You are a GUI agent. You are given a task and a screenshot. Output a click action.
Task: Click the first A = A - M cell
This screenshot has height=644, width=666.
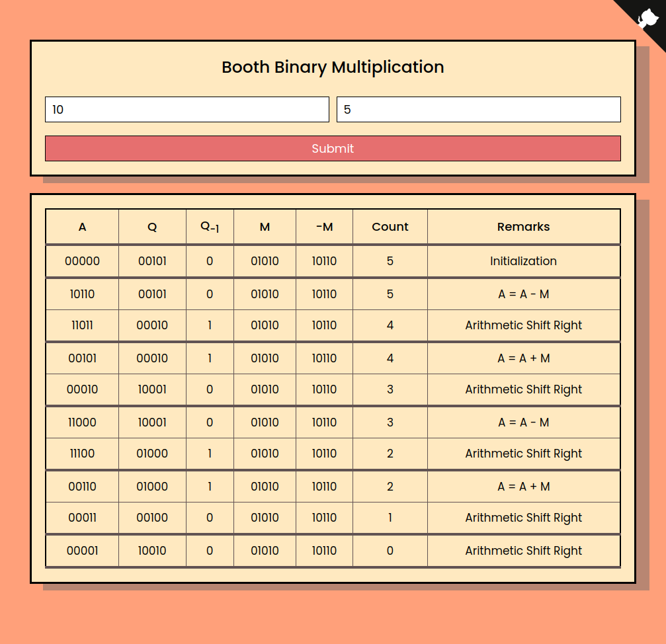(x=523, y=293)
